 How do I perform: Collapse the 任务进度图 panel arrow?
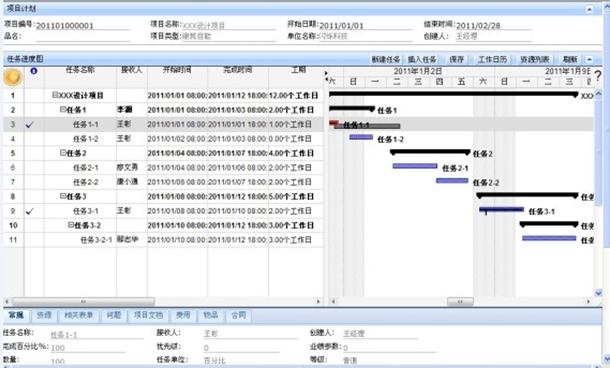(x=589, y=59)
